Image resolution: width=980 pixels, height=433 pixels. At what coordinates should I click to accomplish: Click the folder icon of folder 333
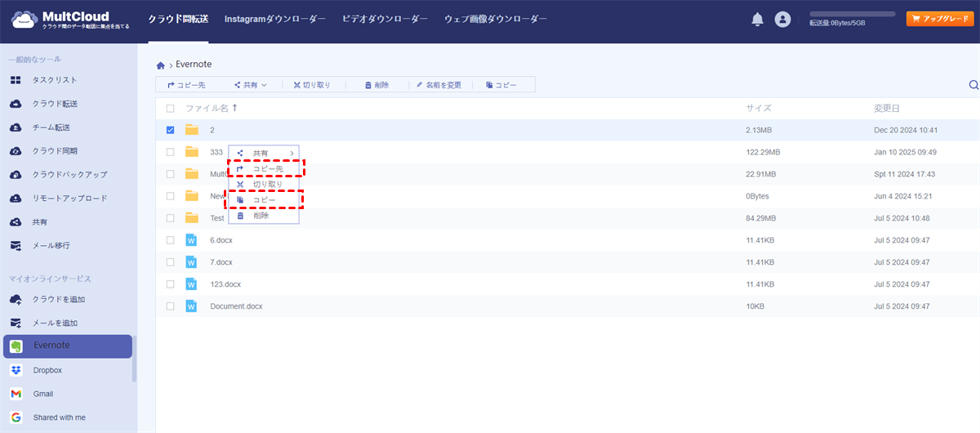coord(192,152)
